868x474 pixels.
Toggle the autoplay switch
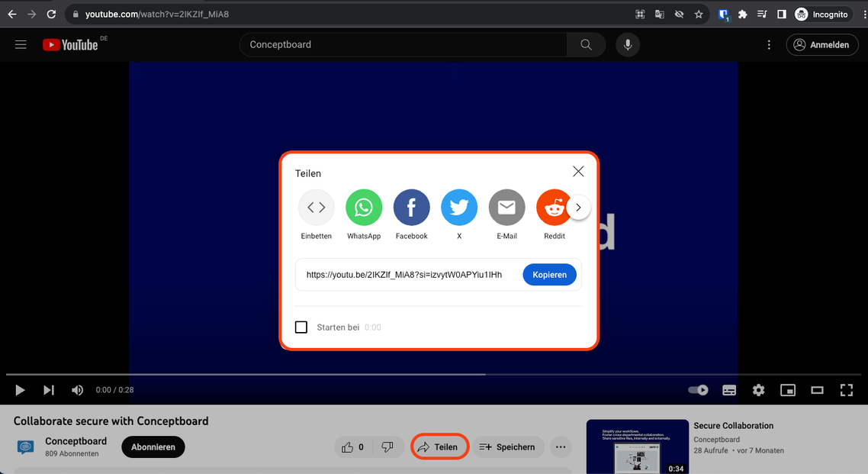coord(698,390)
